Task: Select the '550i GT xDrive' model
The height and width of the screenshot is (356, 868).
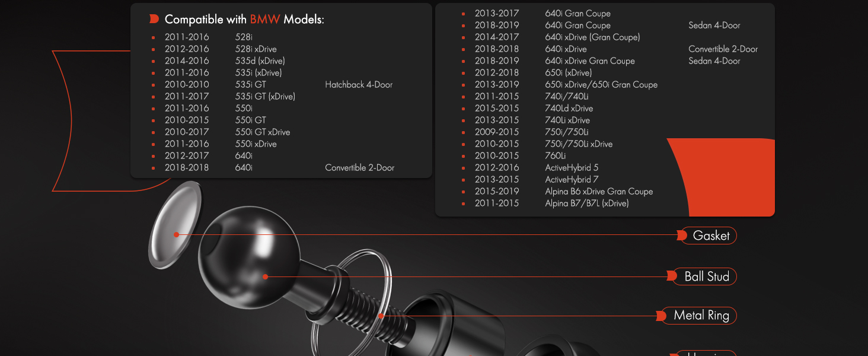Action: [x=263, y=132]
